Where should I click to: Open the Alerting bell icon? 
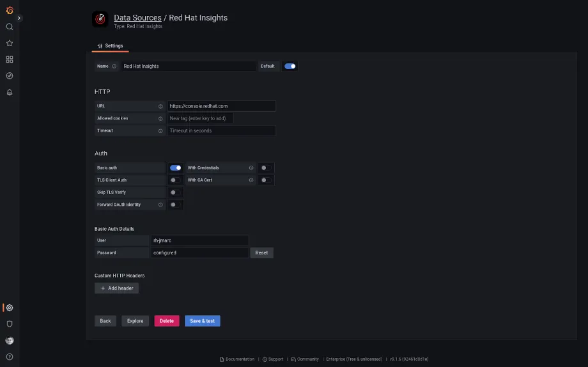(x=10, y=92)
